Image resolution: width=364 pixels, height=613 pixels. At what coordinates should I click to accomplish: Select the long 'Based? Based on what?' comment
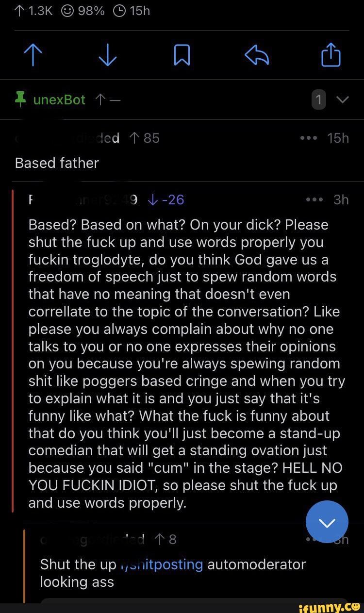(x=184, y=364)
